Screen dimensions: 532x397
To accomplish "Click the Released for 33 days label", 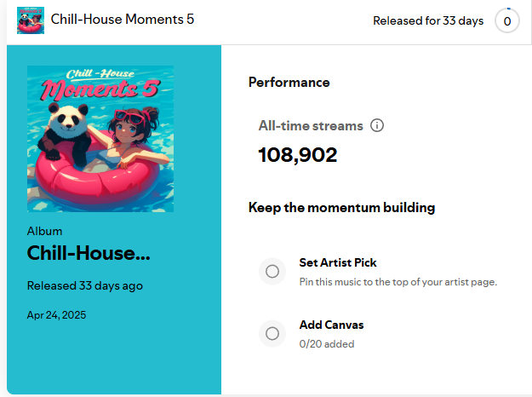I will 428,20.
